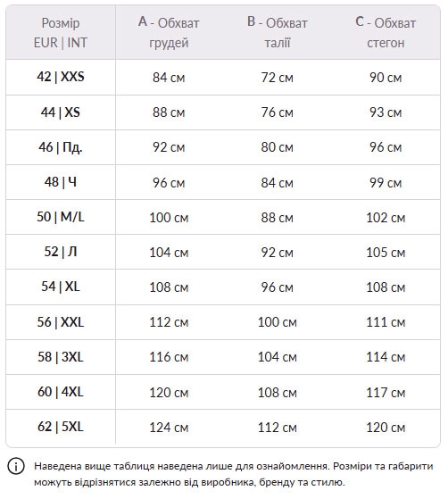Viewport: 448px width, 499px height.
Task: Click the C - Обхват стегон header
Action: 386,33
